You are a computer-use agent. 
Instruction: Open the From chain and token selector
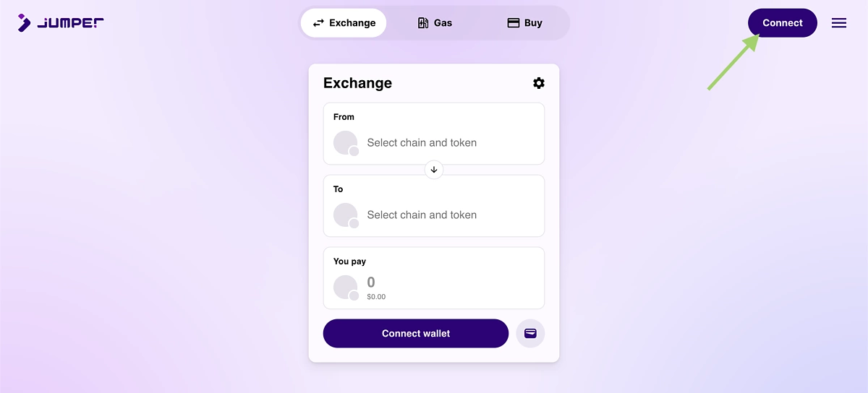point(434,134)
